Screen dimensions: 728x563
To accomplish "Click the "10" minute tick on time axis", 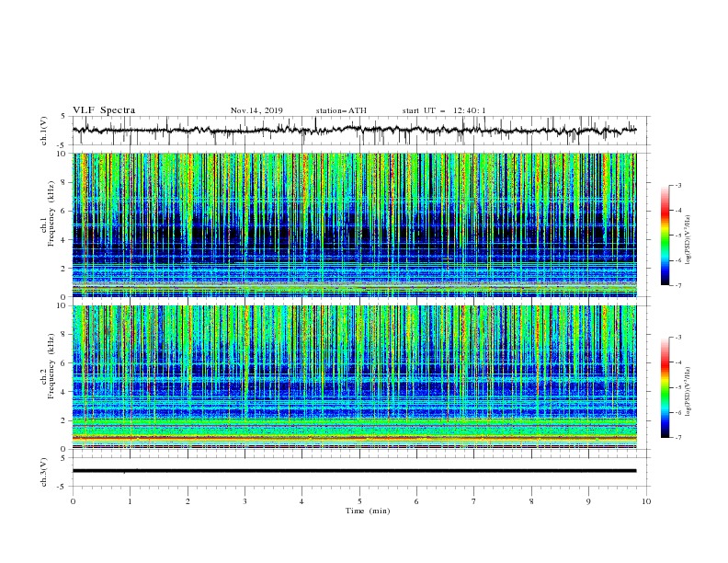I will coord(646,501).
